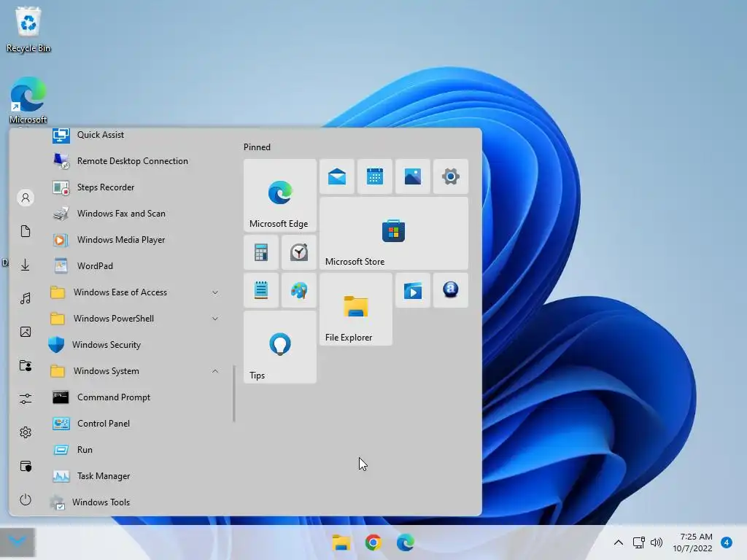This screenshot has width=747, height=560.
Task: Open the personal folder sidebar icon
Action: (x=26, y=366)
